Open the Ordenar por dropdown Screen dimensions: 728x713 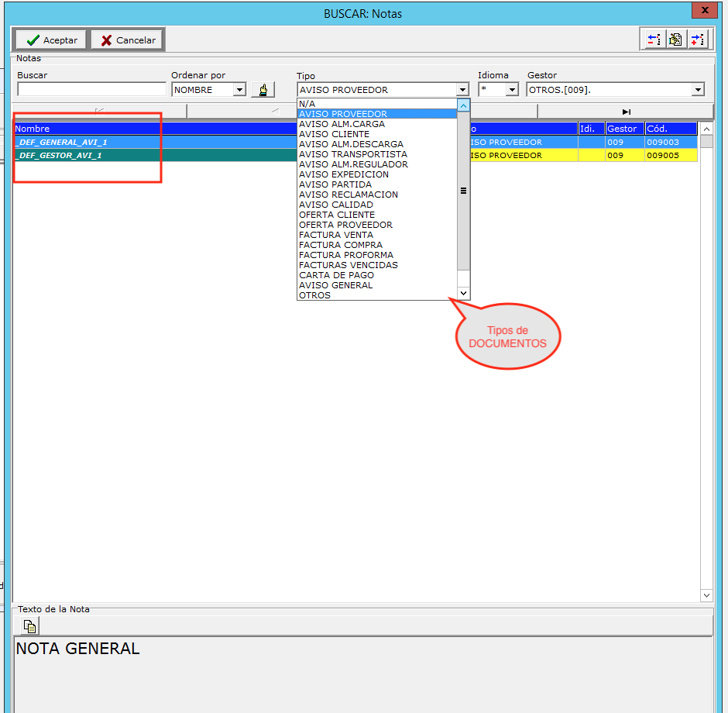tap(239, 90)
